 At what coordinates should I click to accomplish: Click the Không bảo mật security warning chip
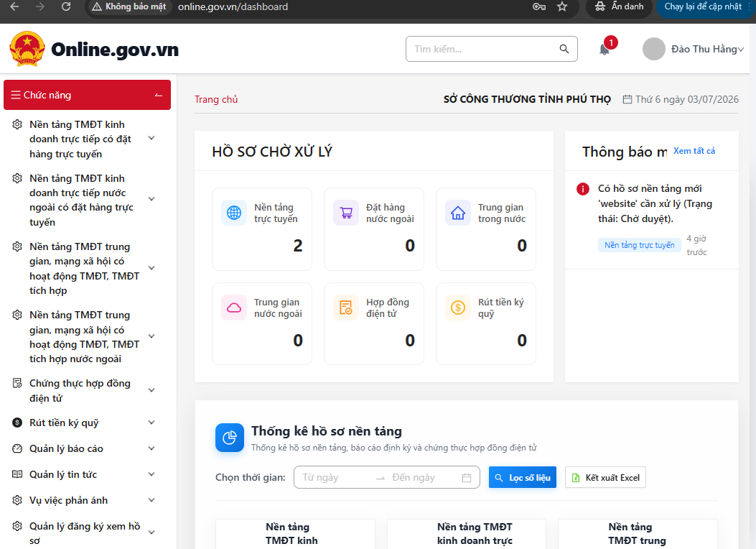click(129, 6)
